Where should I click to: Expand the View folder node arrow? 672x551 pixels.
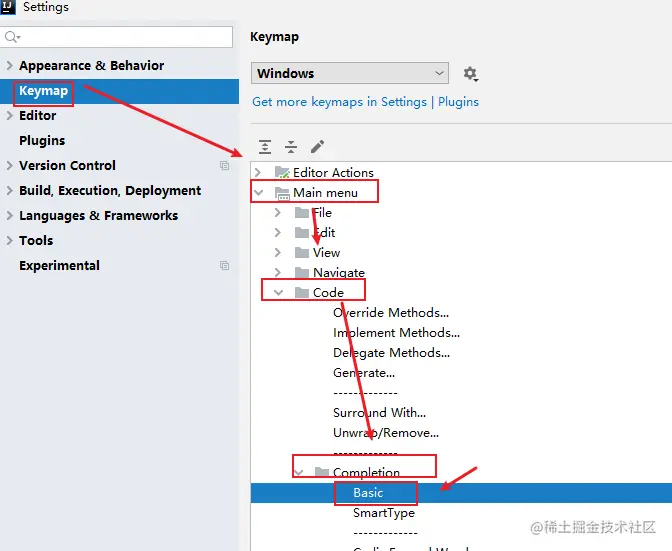click(278, 252)
